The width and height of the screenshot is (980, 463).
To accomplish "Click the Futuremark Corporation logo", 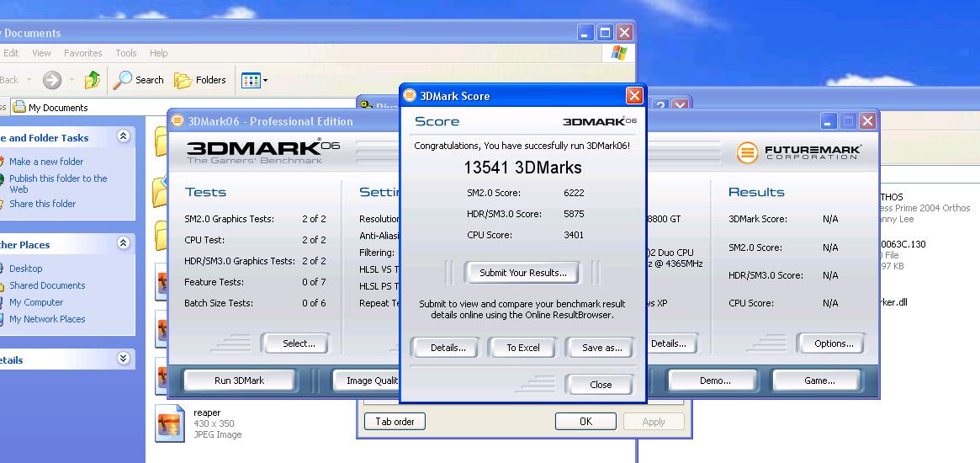I will pyautogui.click(x=798, y=152).
